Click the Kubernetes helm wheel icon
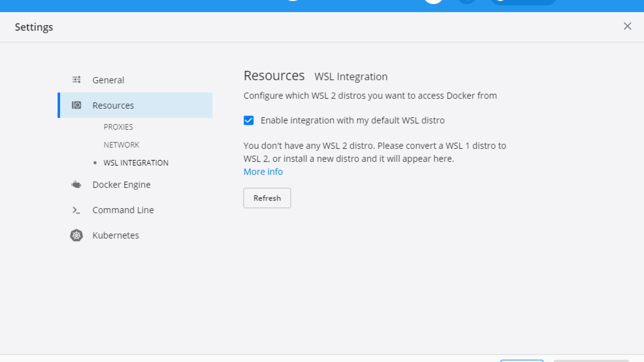The width and height of the screenshot is (644, 362). pos(76,235)
